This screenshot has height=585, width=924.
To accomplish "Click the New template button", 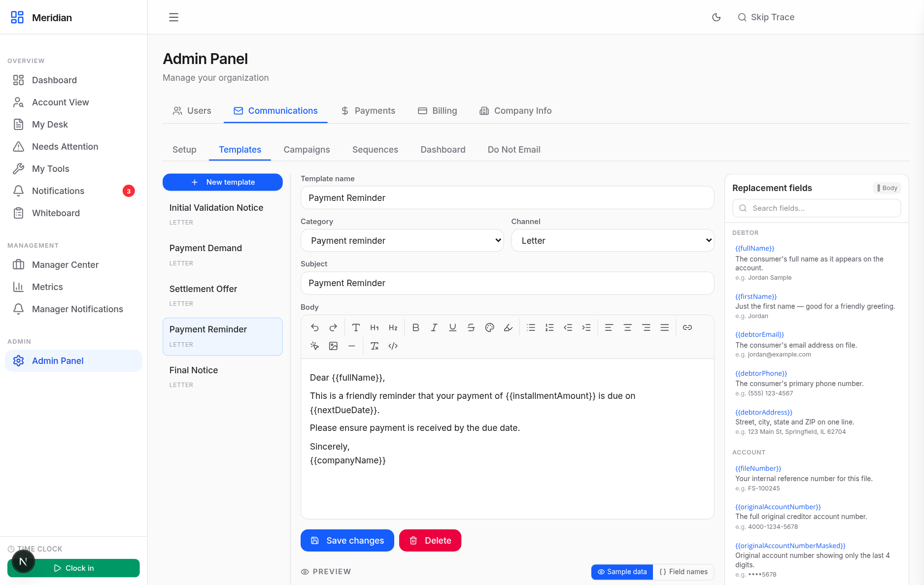I will pyautogui.click(x=223, y=182).
